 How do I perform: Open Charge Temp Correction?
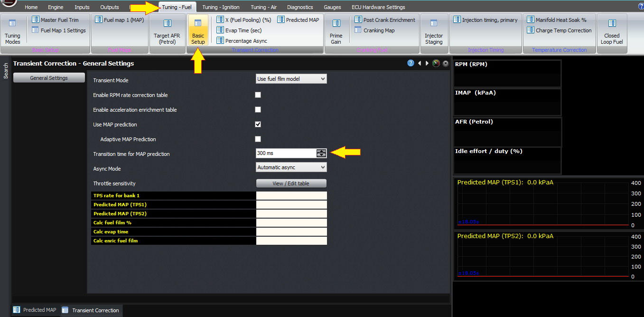click(x=559, y=30)
